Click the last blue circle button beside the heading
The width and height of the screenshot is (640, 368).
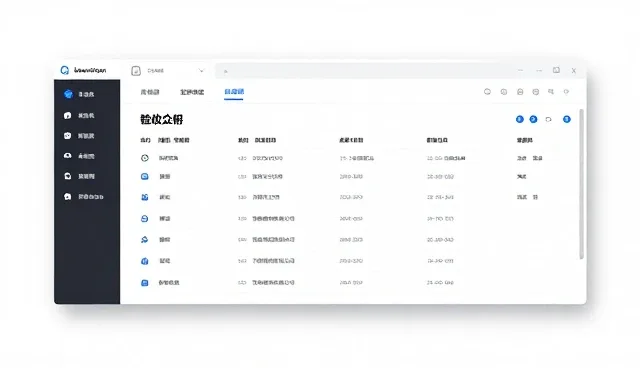coord(567,119)
